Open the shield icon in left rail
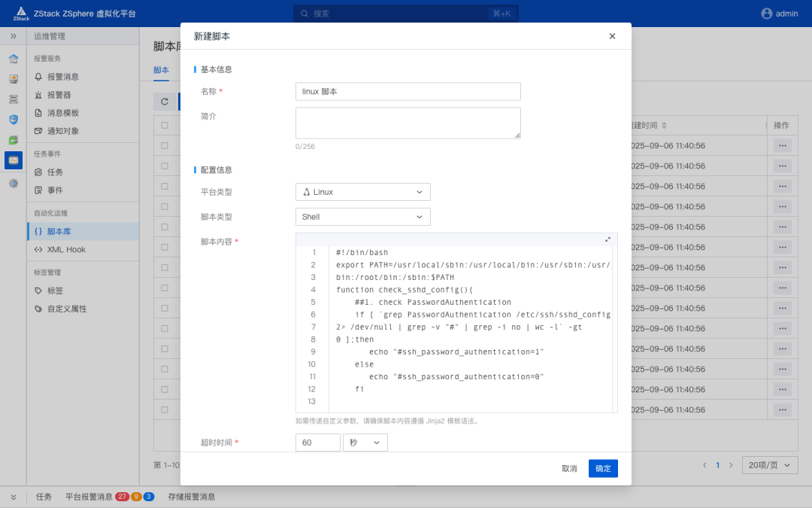 pos(14,120)
